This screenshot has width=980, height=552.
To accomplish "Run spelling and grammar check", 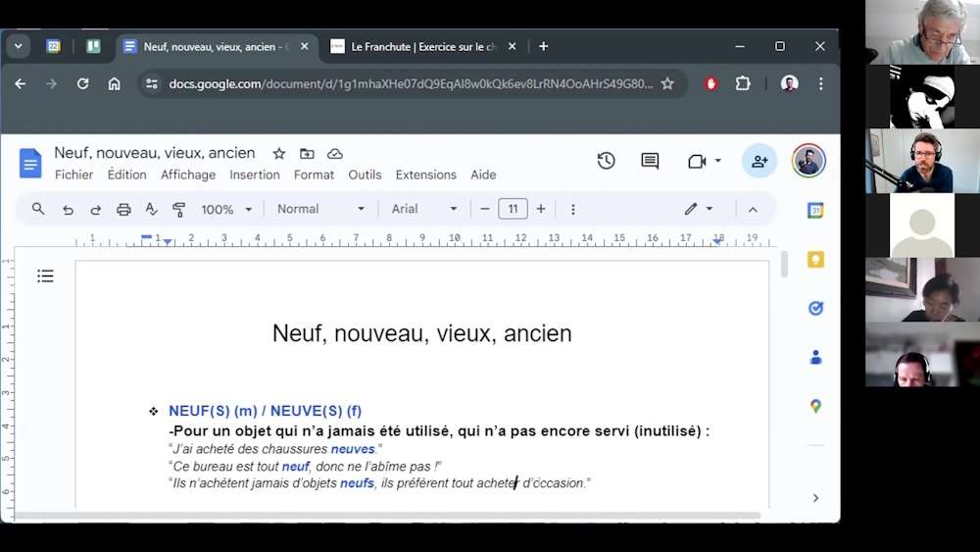I will pyautogui.click(x=151, y=210).
